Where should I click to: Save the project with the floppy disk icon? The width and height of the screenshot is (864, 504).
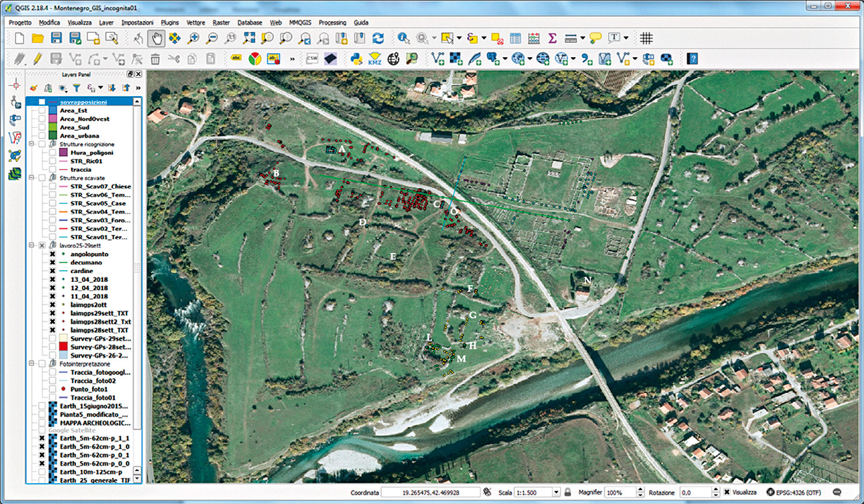tap(56, 38)
